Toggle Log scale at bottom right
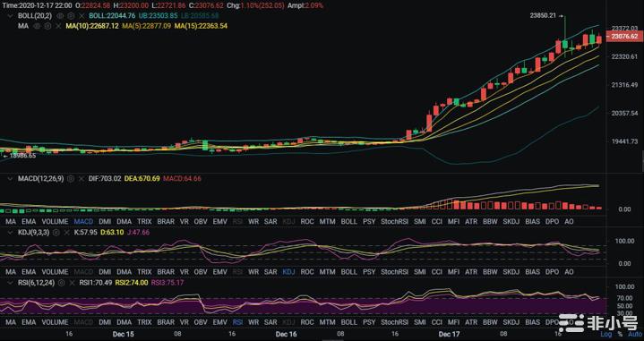644x341 pixels. point(605,335)
